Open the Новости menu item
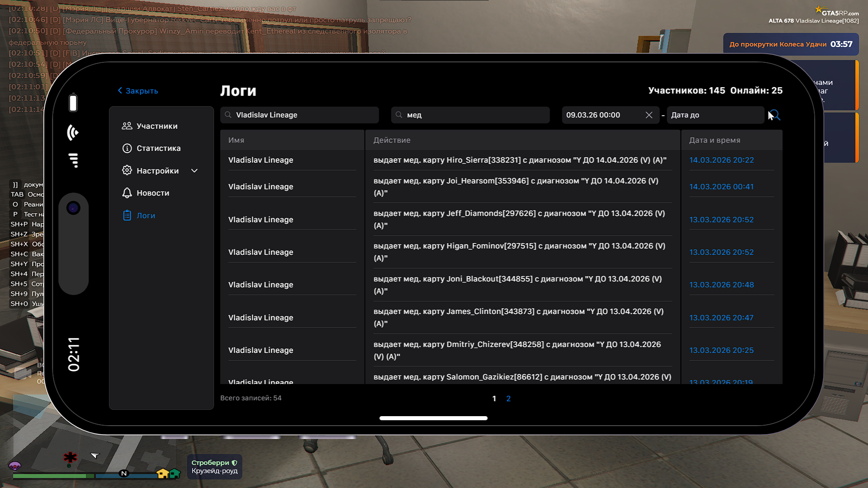Screen dimensions: 868x488 [x=153, y=193]
